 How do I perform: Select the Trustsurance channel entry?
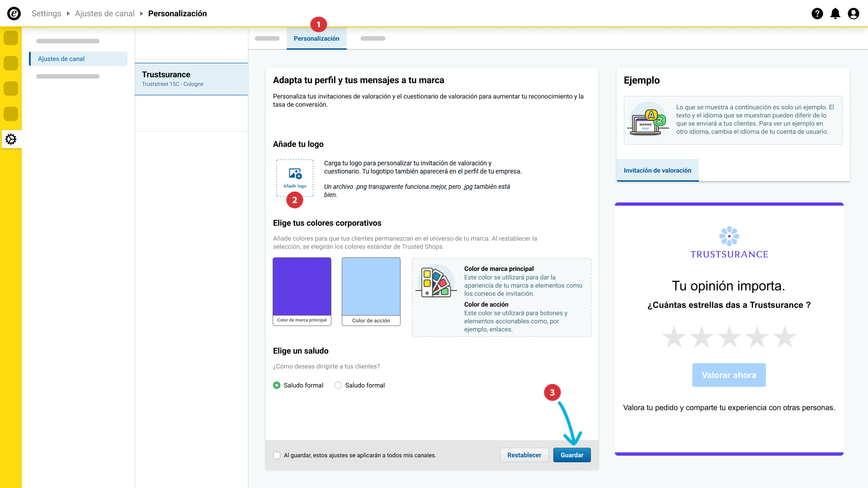(191, 79)
